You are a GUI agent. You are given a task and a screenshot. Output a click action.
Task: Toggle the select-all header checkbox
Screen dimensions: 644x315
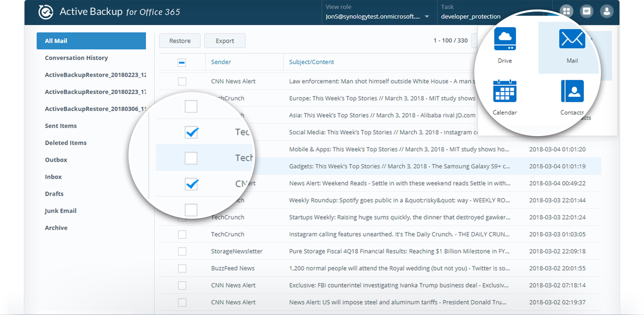pos(182,63)
